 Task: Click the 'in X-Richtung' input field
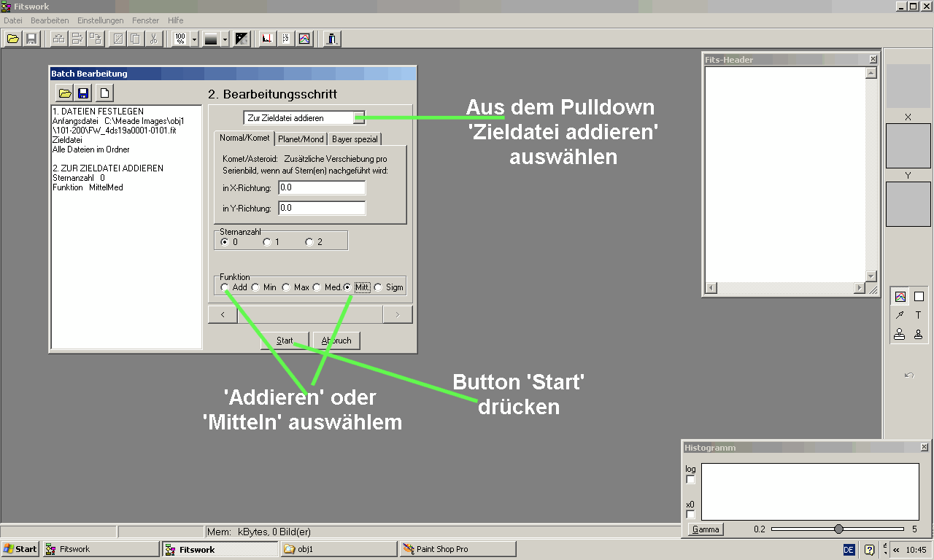(321, 188)
